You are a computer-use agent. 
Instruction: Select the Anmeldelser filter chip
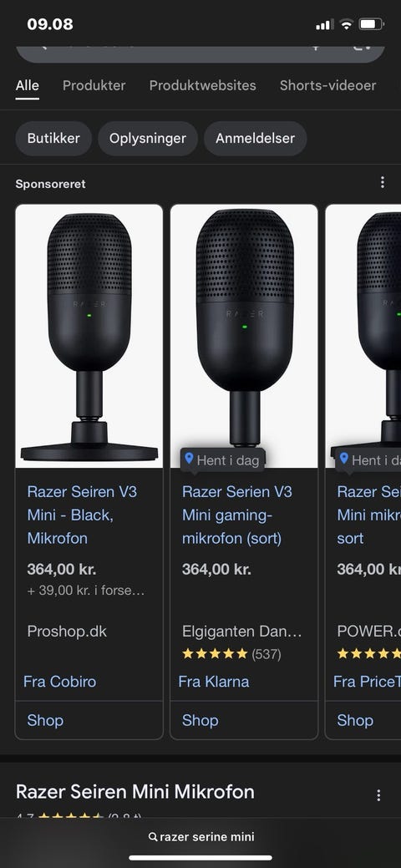pyautogui.click(x=256, y=139)
